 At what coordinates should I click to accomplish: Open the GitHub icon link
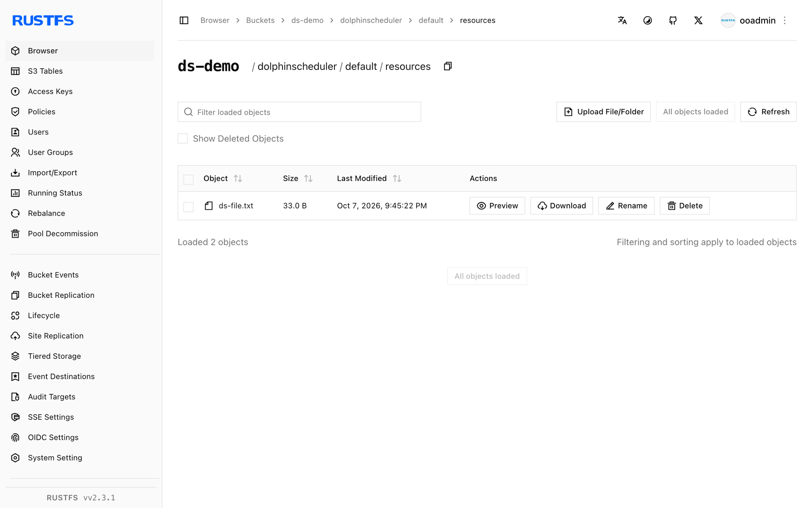673,20
